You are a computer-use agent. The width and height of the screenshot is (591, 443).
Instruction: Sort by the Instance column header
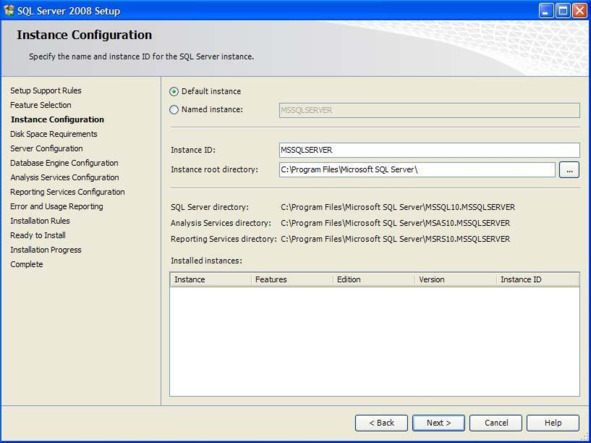(211, 280)
